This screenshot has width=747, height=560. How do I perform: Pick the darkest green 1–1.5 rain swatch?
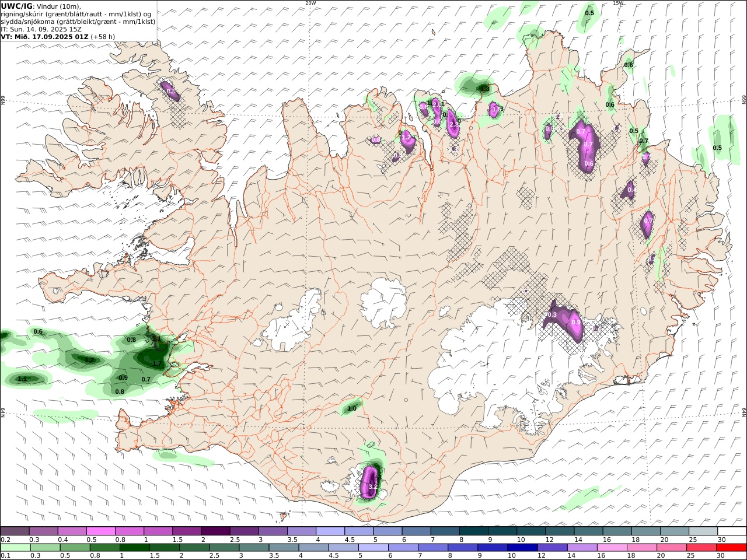point(134,548)
